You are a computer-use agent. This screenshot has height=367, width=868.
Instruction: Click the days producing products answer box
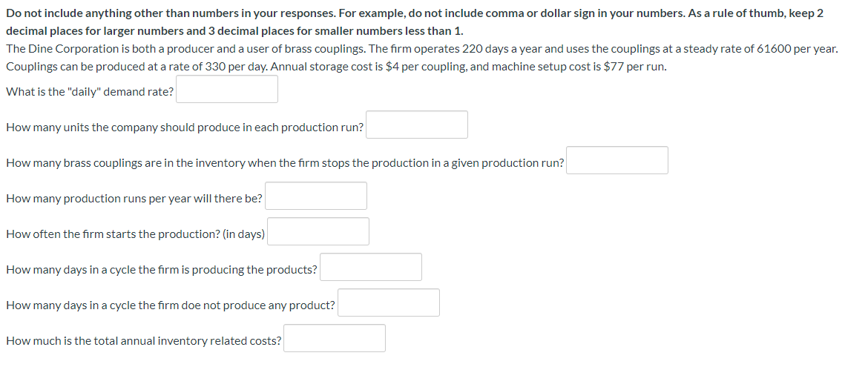pos(371,267)
